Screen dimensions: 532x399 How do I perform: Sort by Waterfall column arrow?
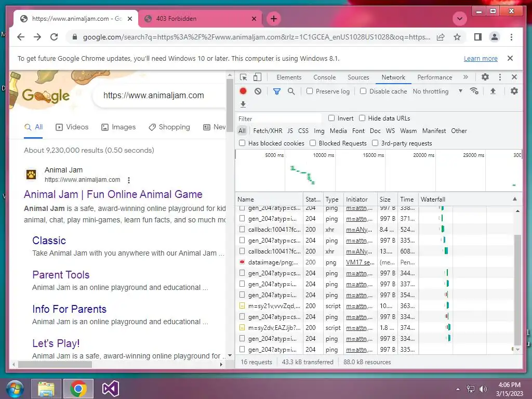click(x=515, y=199)
